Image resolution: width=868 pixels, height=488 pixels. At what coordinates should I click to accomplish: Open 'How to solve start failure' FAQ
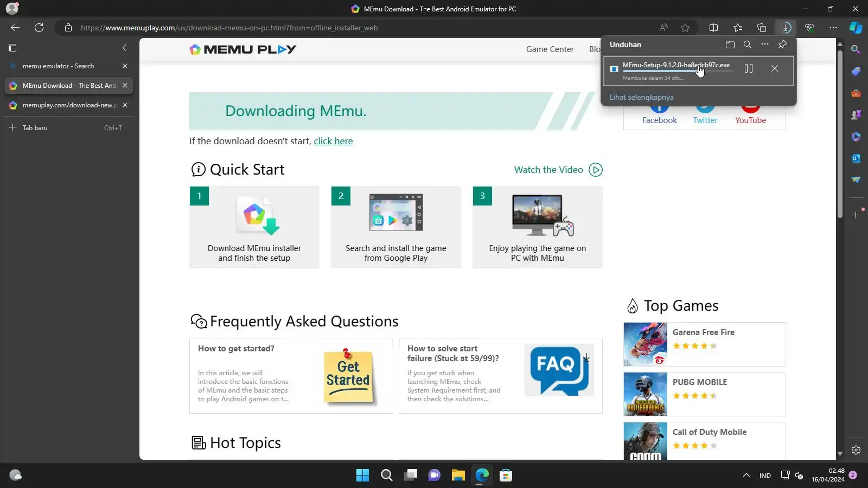501,376
